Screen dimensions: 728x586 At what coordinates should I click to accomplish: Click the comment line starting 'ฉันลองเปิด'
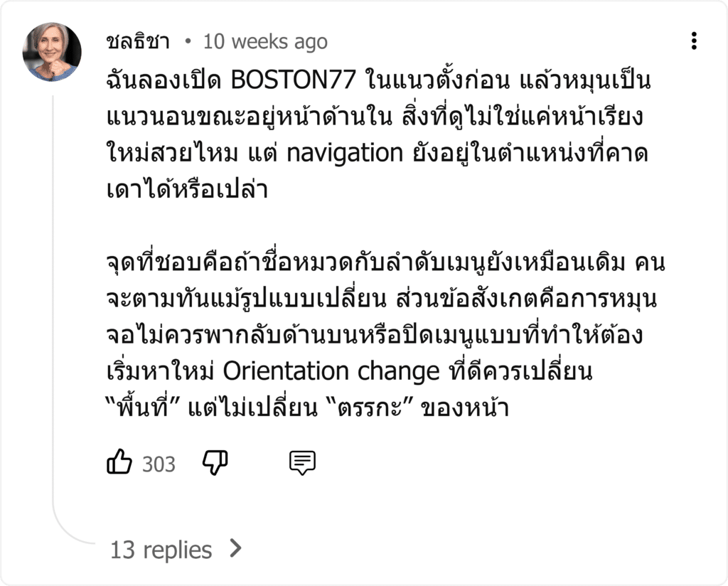point(378,80)
